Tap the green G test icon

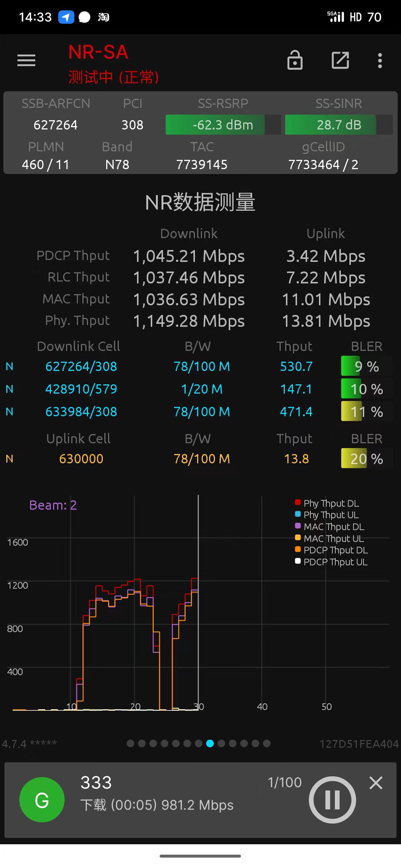click(42, 799)
